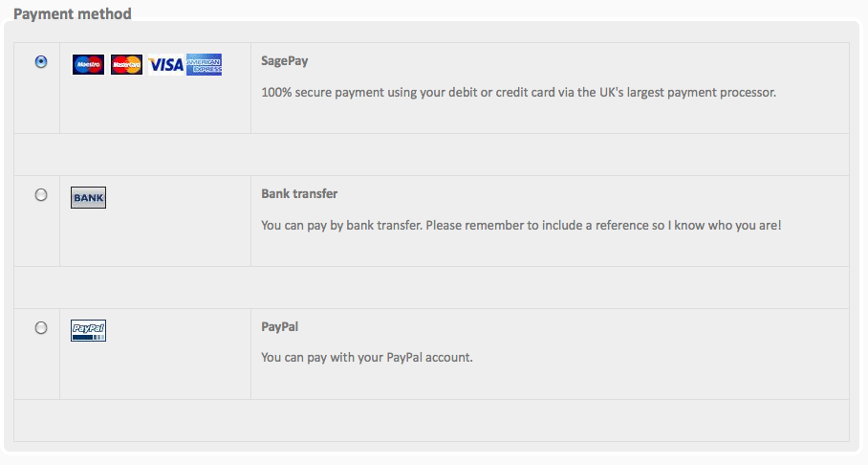Click blank row between Bank transfer and PayPal
Viewport: 868px width, 465px height.
tap(432, 288)
